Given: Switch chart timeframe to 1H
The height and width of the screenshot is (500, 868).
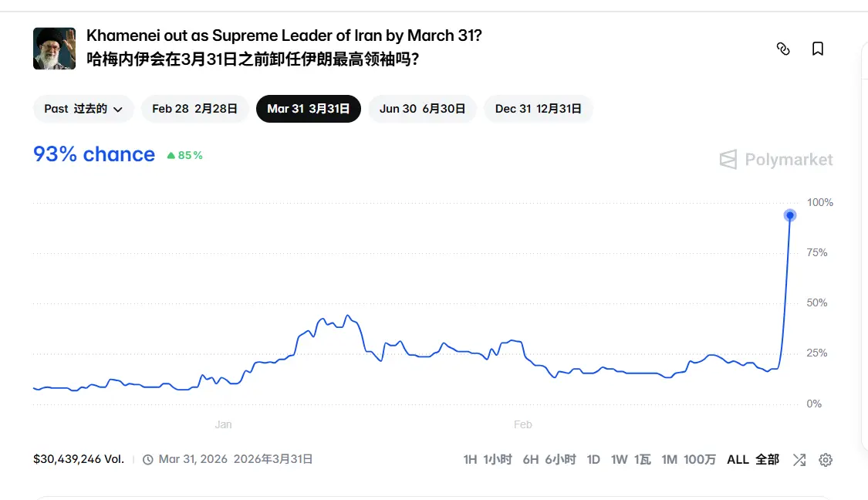Looking at the screenshot, I should pyautogui.click(x=488, y=459).
